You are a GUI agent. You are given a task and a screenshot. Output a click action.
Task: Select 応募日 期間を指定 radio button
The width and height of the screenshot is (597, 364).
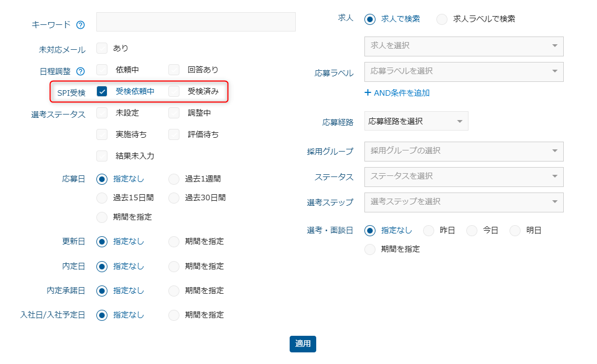tap(102, 217)
